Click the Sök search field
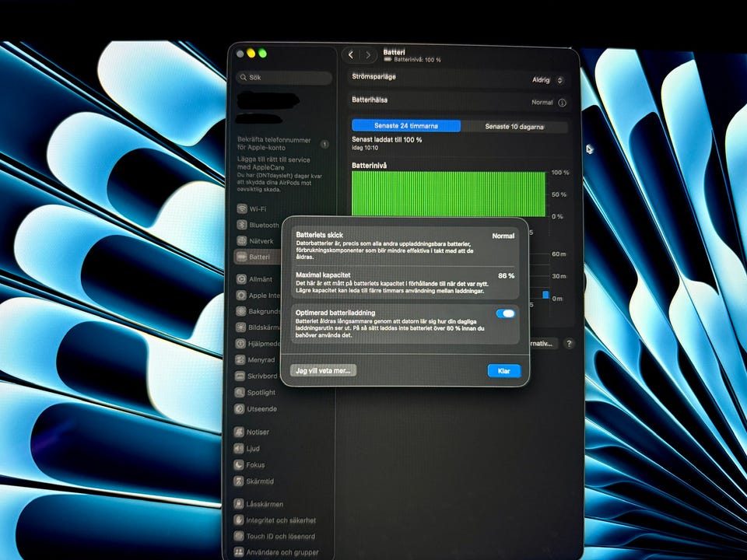The width and height of the screenshot is (747, 560). pyautogui.click(x=284, y=78)
